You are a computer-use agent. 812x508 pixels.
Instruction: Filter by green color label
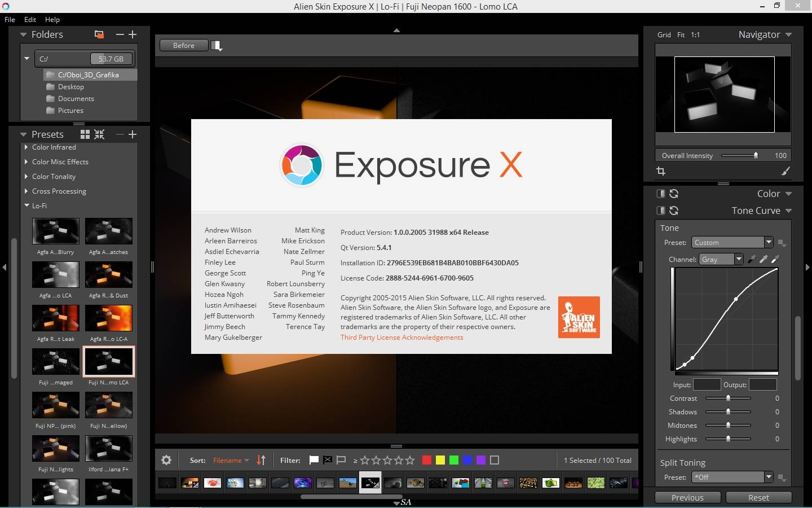point(454,460)
